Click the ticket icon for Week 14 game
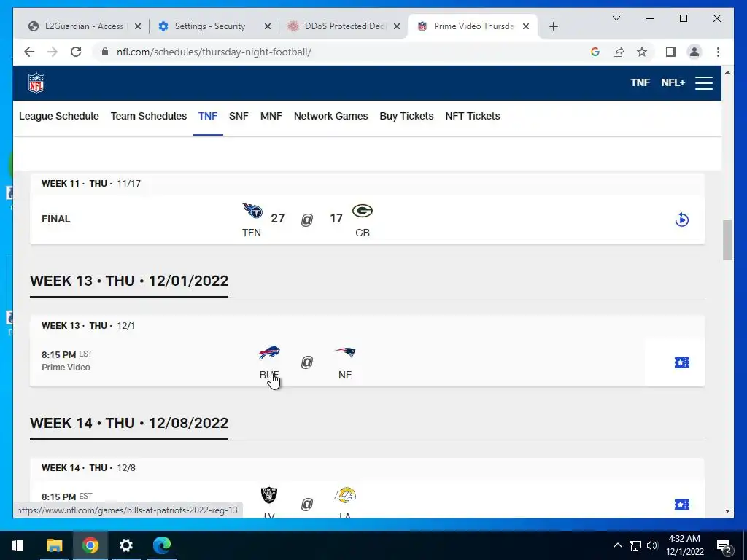Image resolution: width=747 pixels, height=560 pixels. 682,505
